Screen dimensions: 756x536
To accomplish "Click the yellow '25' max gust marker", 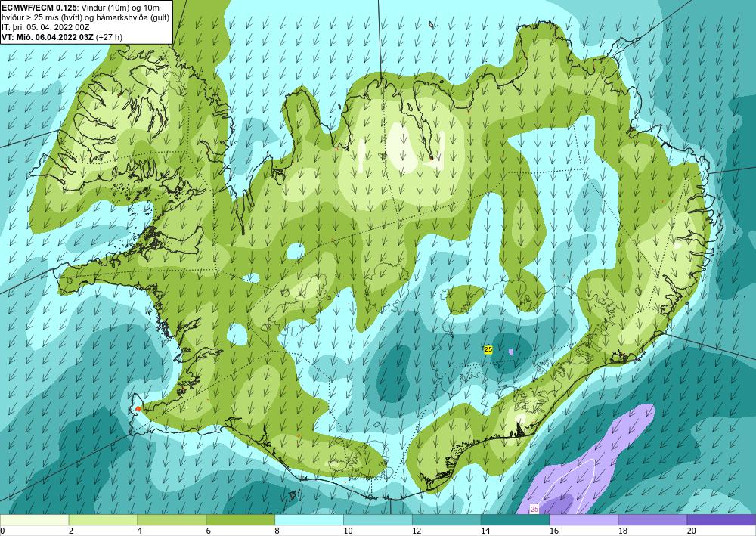I will [x=488, y=349].
